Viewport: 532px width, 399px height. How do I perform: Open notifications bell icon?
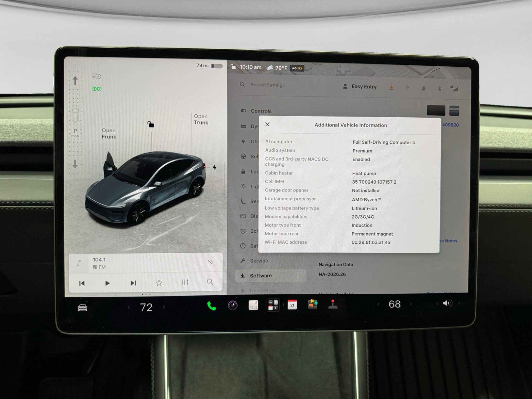(x=423, y=88)
